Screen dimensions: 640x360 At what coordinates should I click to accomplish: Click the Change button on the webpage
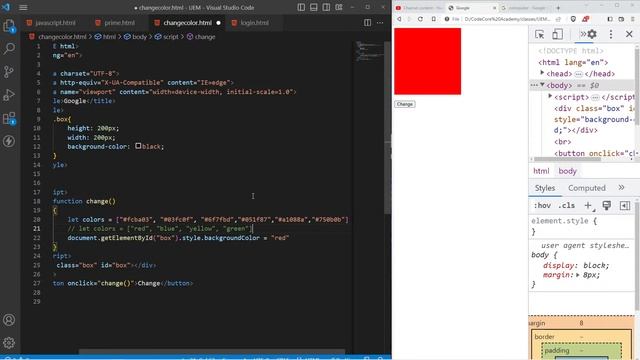click(x=404, y=104)
